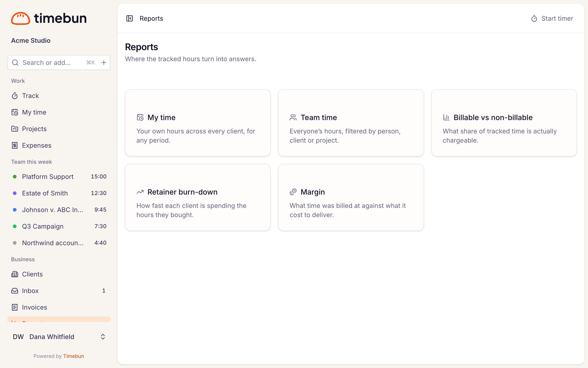Screen dimensions: 588x368
Task: Toggle the sidebar panel icon
Action: pyautogui.click(x=130, y=18)
